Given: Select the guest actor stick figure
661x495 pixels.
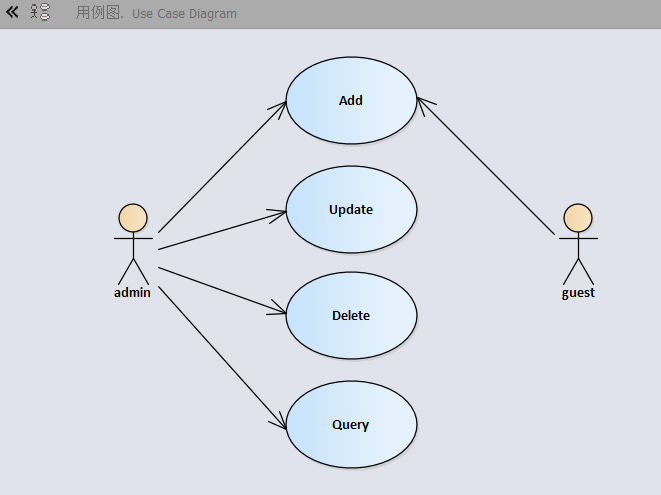Looking at the screenshot, I should [577, 245].
